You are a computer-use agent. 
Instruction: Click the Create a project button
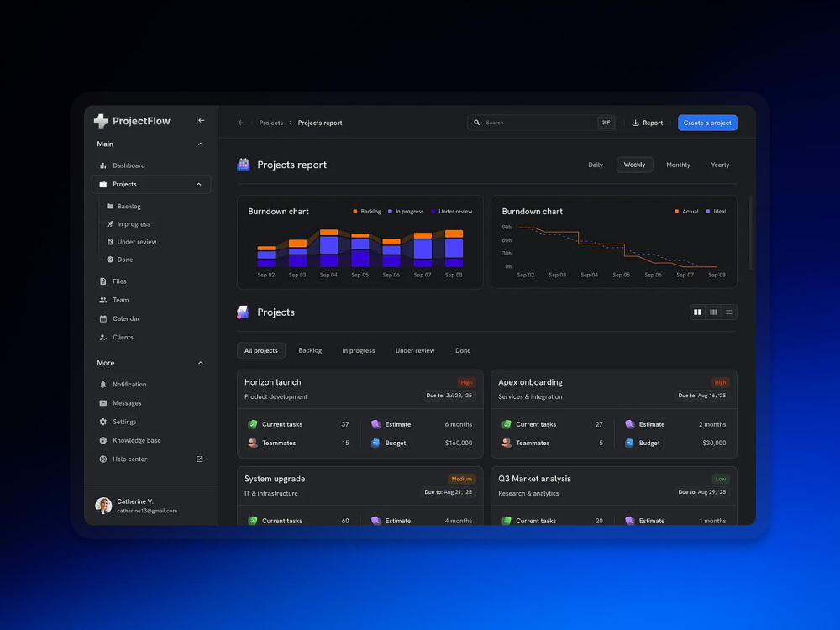[707, 123]
